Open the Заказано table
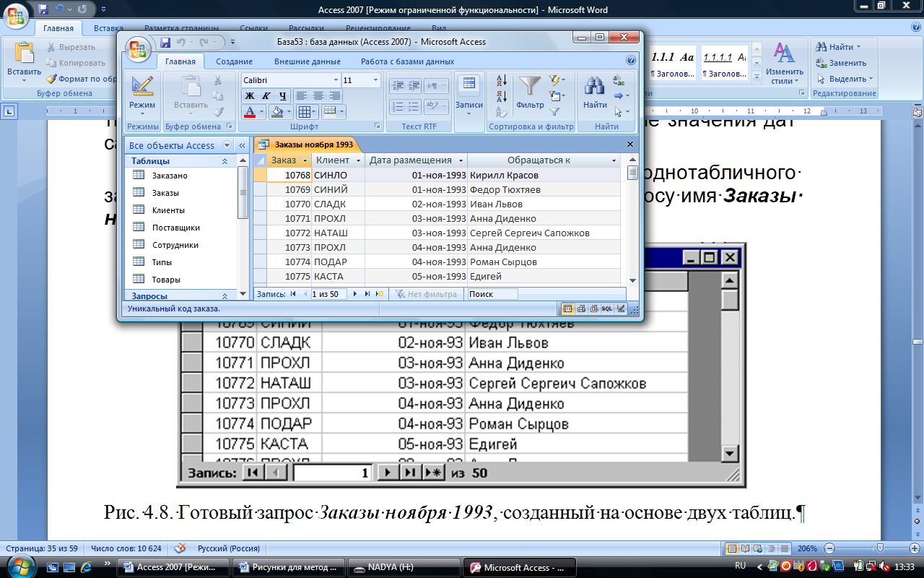The height and width of the screenshot is (578, 924). [170, 176]
